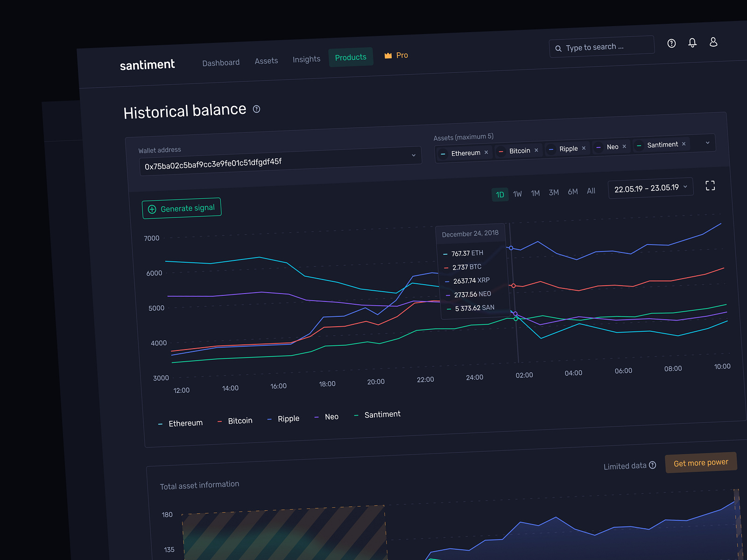Open the notifications bell
The height and width of the screenshot is (560, 747).
[x=692, y=42]
